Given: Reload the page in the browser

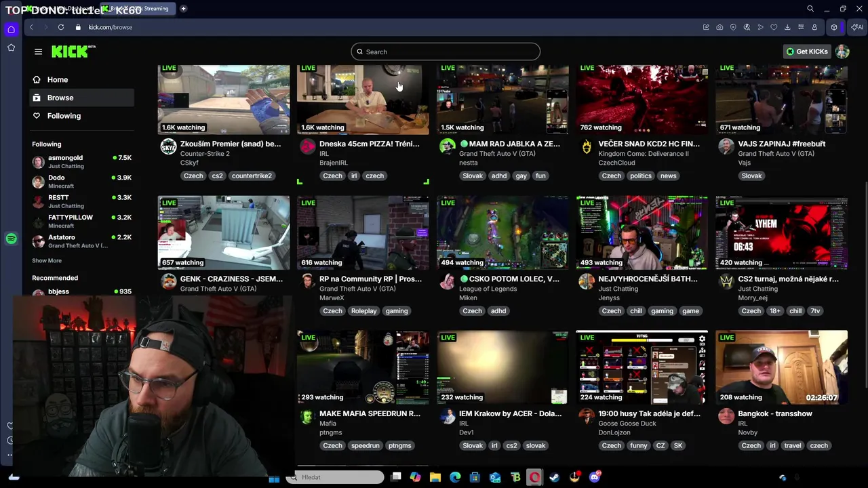Looking at the screenshot, I should point(61,27).
